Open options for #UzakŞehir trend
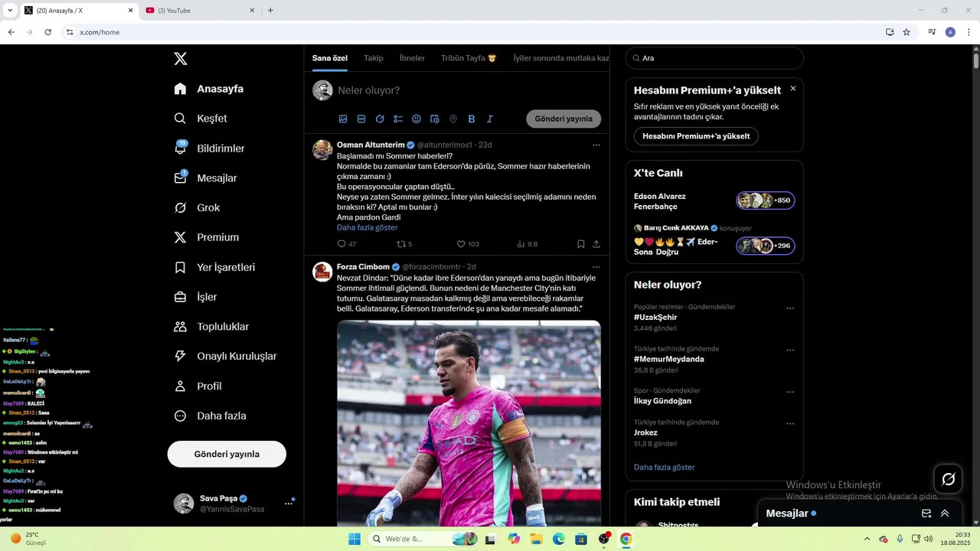980x551 pixels. [790, 309]
